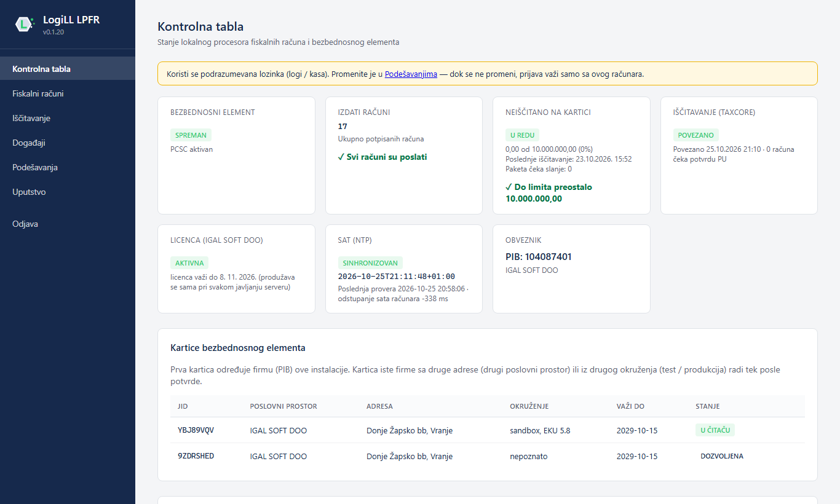Open the Uputstvo page

click(68, 192)
